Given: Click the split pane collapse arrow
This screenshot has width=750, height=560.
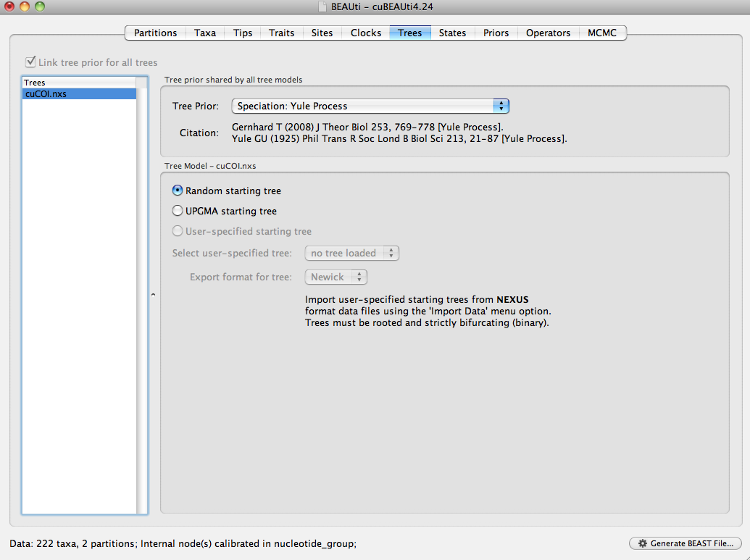Looking at the screenshot, I should click(x=153, y=295).
